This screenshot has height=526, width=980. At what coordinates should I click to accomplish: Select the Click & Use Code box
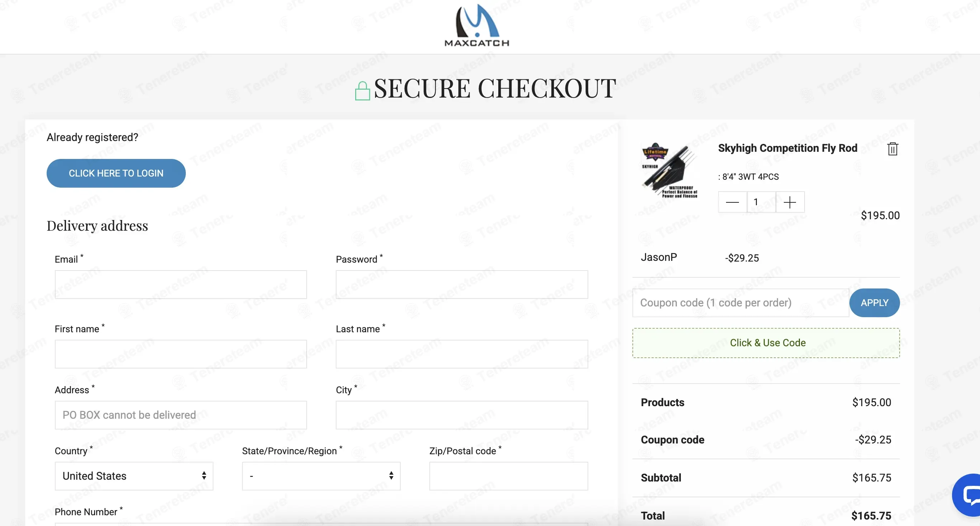(x=766, y=343)
